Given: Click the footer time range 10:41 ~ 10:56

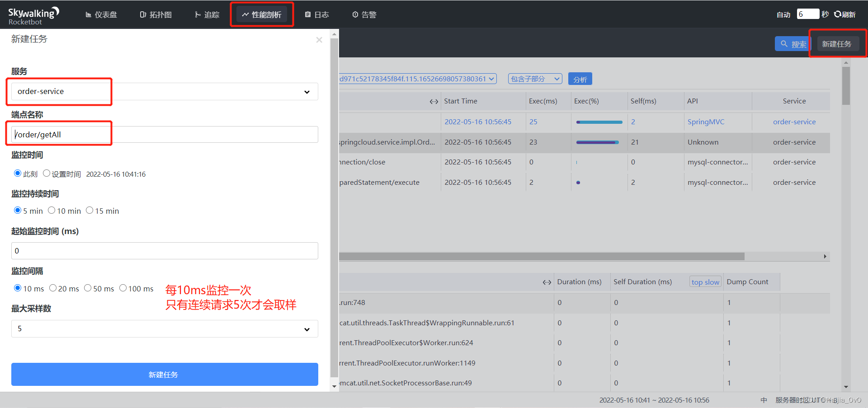Looking at the screenshot, I should coord(654,400).
